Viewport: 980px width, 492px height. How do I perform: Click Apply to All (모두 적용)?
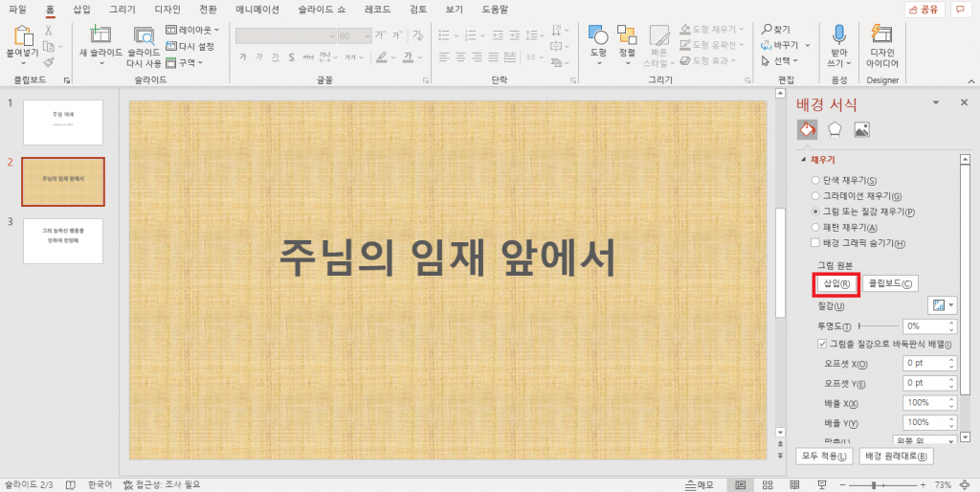pos(825,457)
